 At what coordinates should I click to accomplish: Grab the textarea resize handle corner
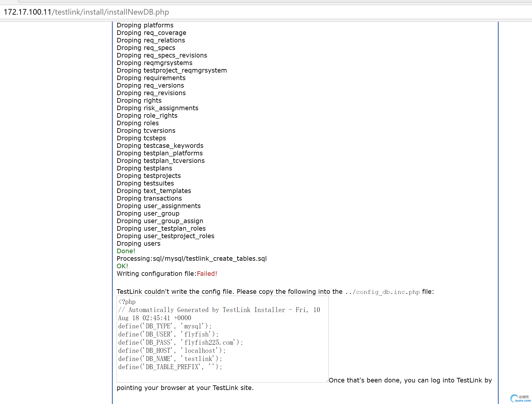tap(327, 381)
